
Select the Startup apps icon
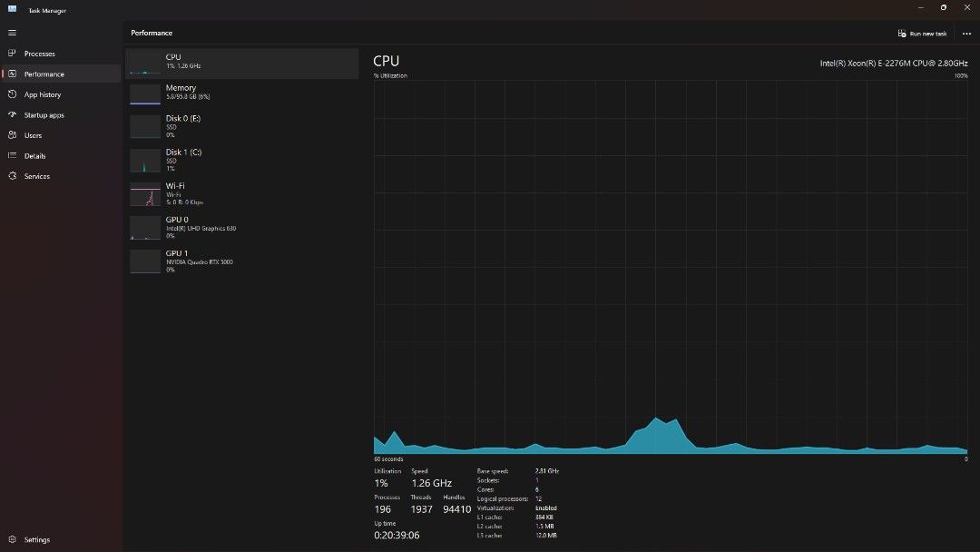12,115
